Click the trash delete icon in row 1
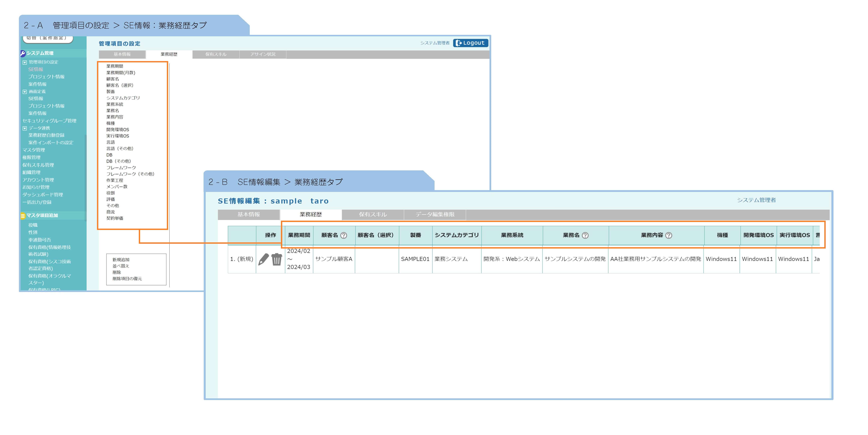Screen dimensions: 868x435 (277, 259)
